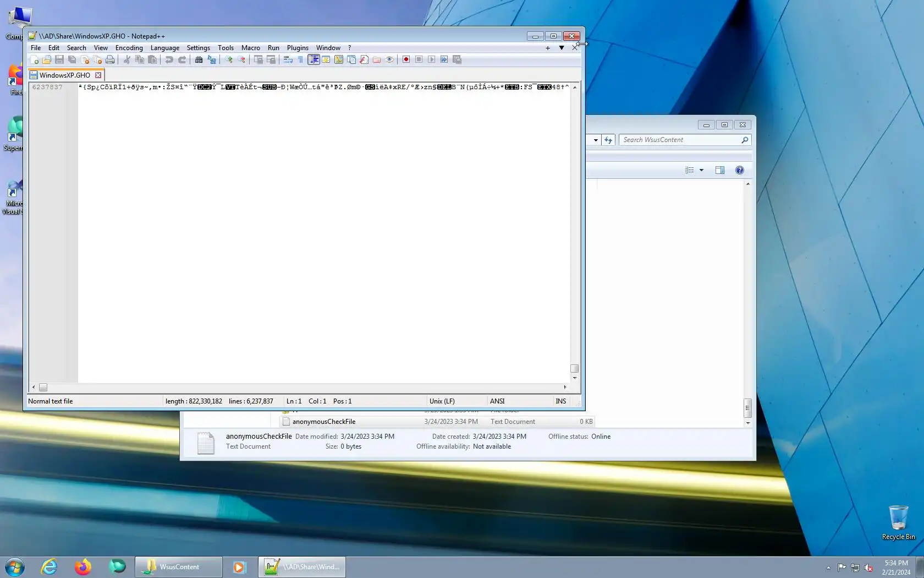This screenshot has height=578, width=924.
Task: Click the Cut scissors icon
Action: 127,59
